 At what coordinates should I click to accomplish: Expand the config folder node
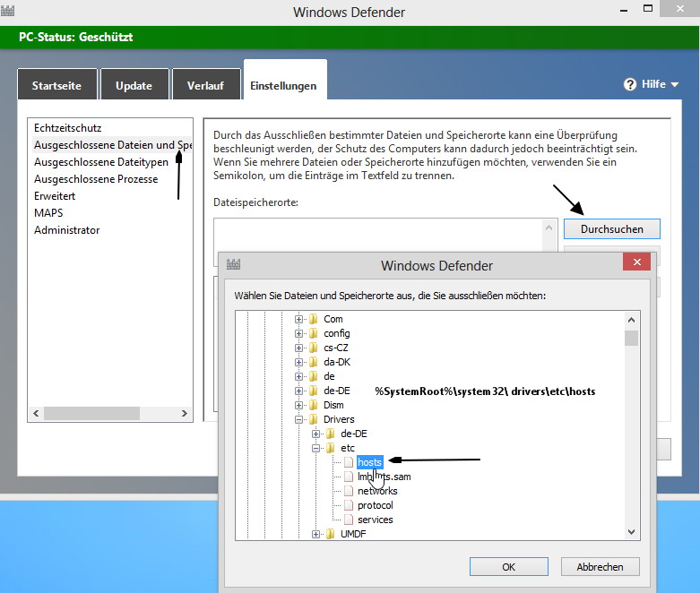[x=298, y=333]
